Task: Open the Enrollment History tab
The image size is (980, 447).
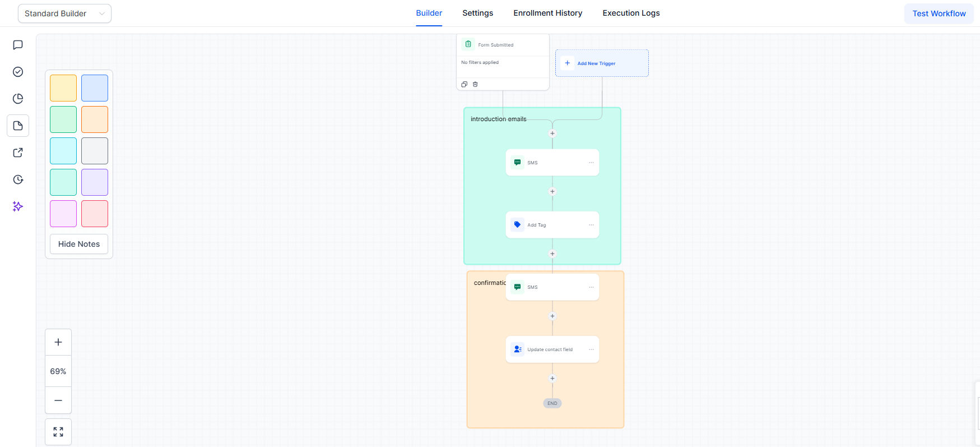Action: [x=547, y=13]
